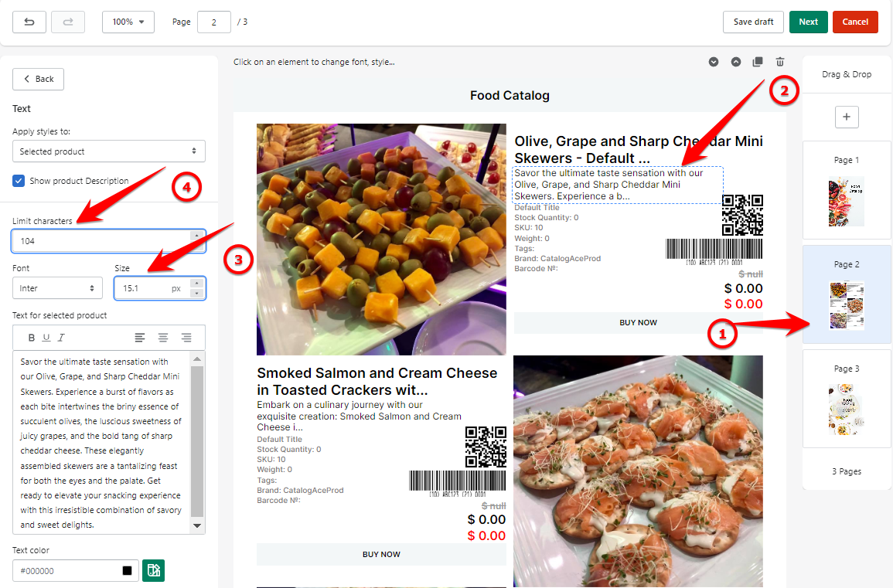Click BUY NOW under Olive Skewers

click(638, 323)
